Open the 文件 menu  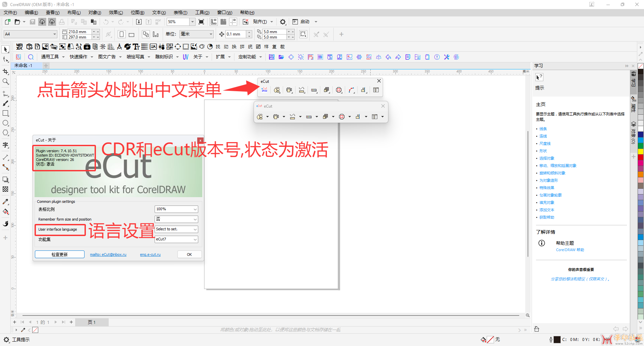click(x=10, y=13)
